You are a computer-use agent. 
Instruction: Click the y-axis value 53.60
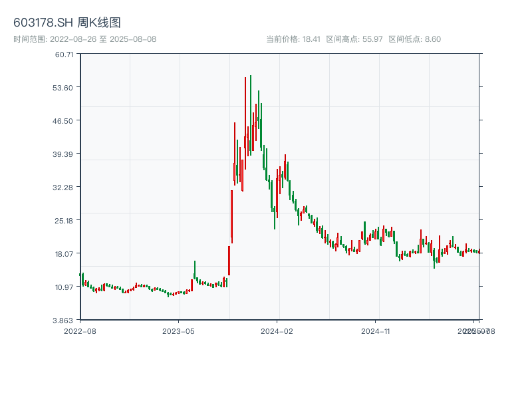63,88
